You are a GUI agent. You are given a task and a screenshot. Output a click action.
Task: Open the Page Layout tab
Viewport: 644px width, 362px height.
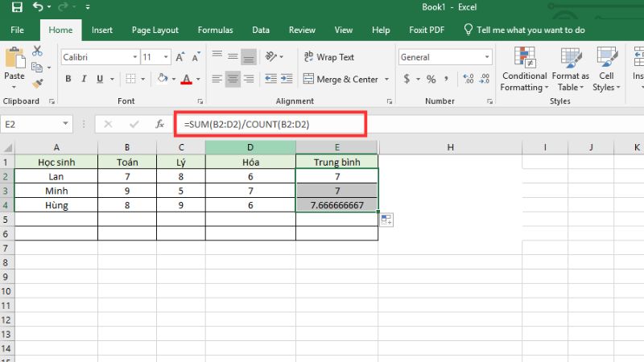click(x=155, y=30)
